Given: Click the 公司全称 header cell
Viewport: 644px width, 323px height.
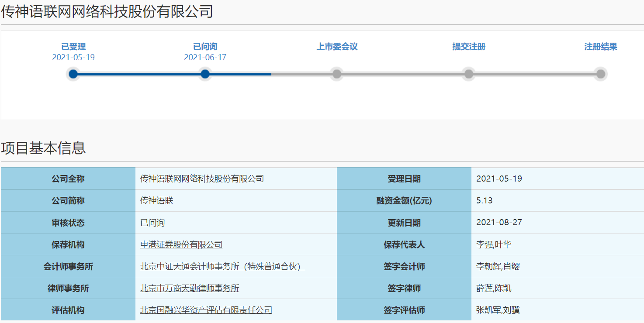Looking at the screenshot, I should [x=68, y=179].
